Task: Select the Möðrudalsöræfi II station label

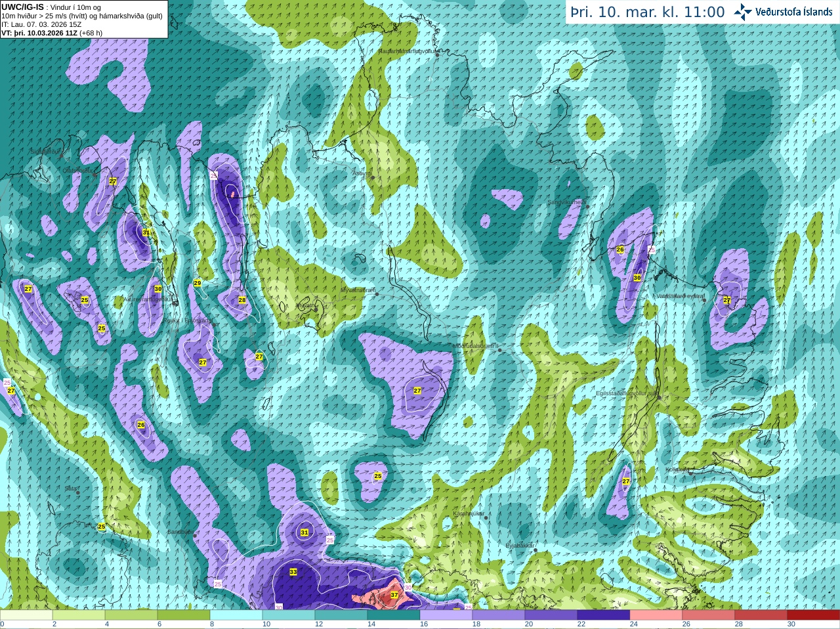Action: (x=476, y=345)
